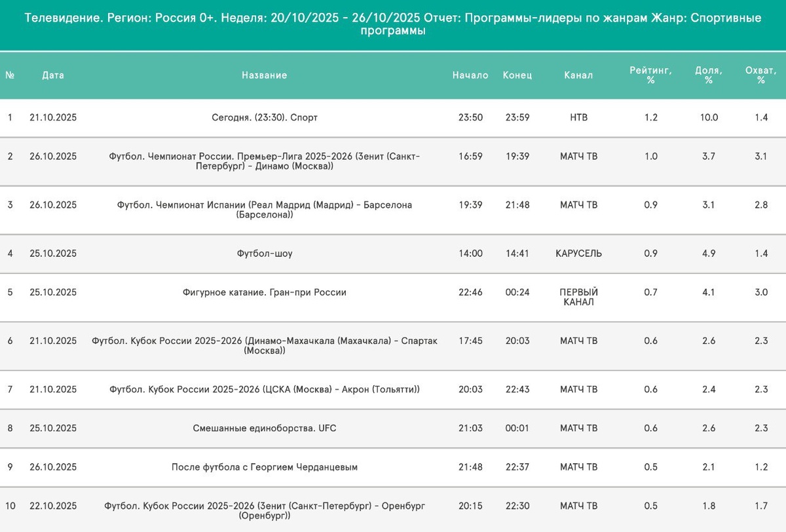Click end time "22:37" of После футбола
Viewport: 786px width, 532px height.
(517, 468)
